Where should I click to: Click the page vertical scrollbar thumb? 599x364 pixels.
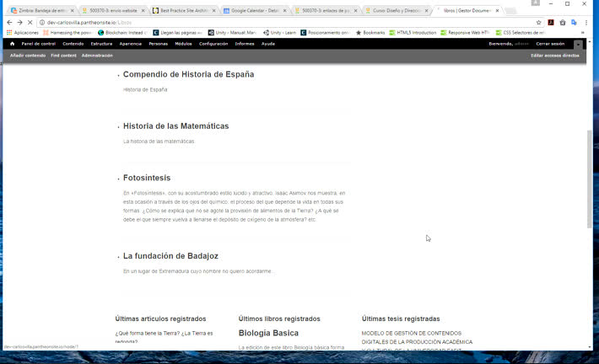(x=590, y=179)
